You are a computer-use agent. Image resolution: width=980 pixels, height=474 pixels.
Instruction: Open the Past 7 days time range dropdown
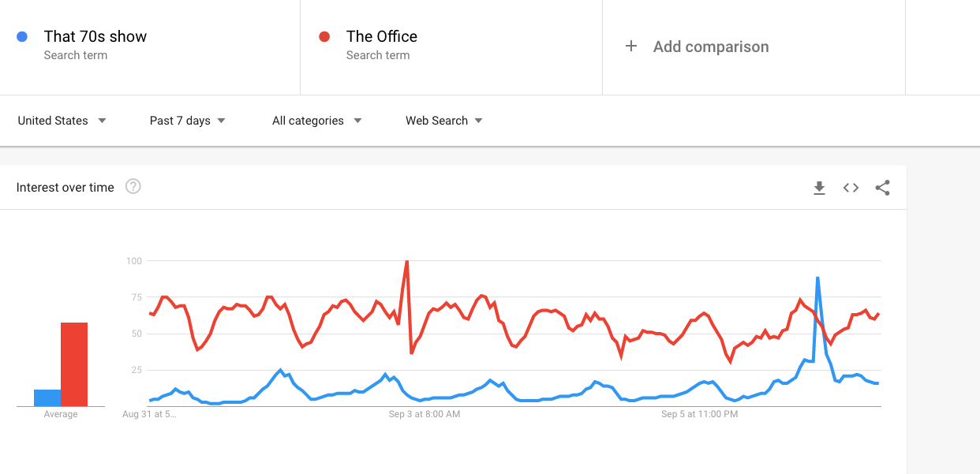point(188,121)
